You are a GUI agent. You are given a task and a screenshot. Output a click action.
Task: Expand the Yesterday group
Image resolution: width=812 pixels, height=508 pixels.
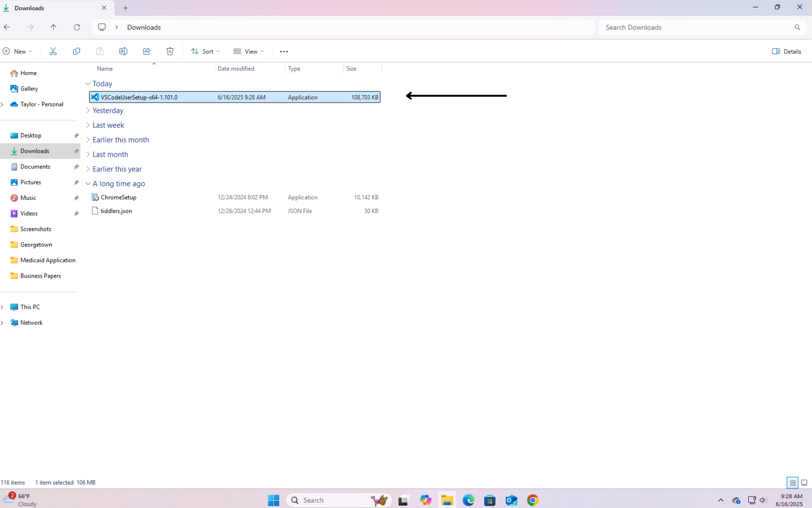tap(88, 111)
